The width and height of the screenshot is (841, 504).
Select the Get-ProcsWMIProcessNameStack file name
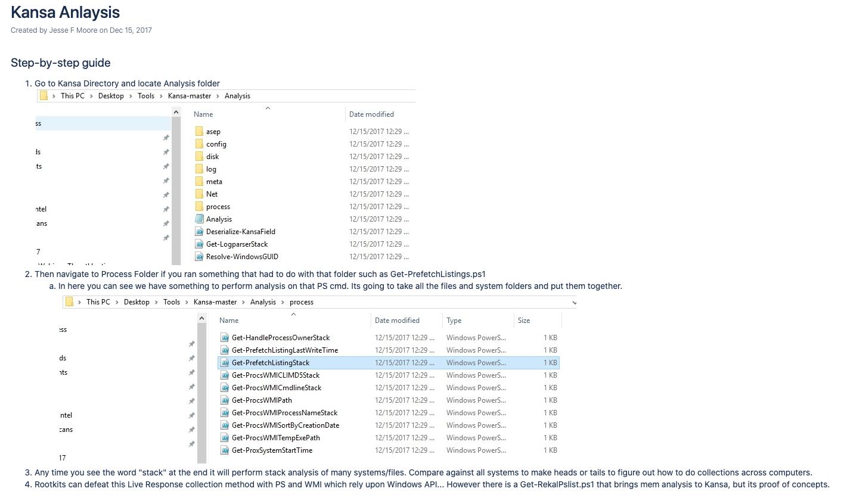coord(284,413)
